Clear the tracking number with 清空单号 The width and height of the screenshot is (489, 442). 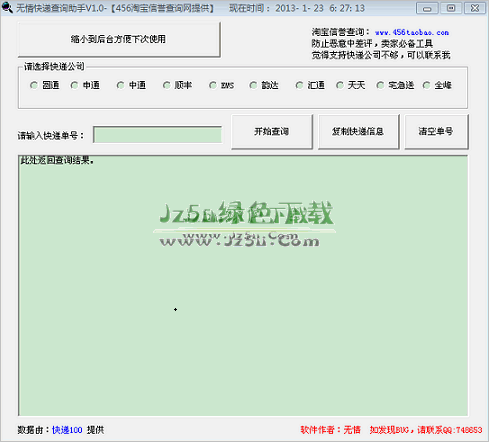tap(436, 132)
